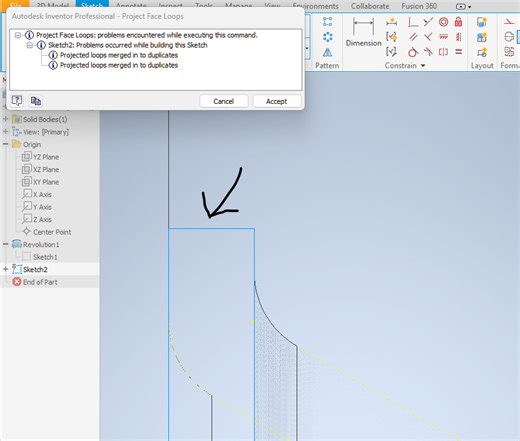Expand the Solid Bodies(1) node
The width and height of the screenshot is (520, 441).
point(5,119)
